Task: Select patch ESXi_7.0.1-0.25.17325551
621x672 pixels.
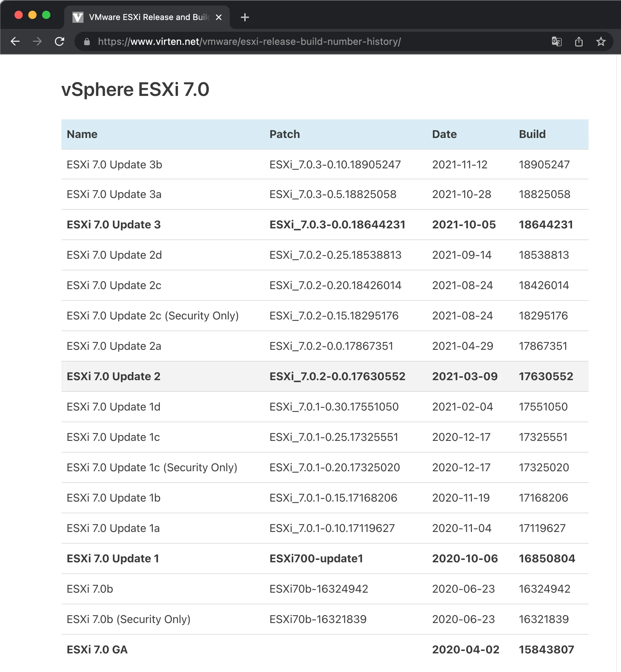Action: coord(334,437)
